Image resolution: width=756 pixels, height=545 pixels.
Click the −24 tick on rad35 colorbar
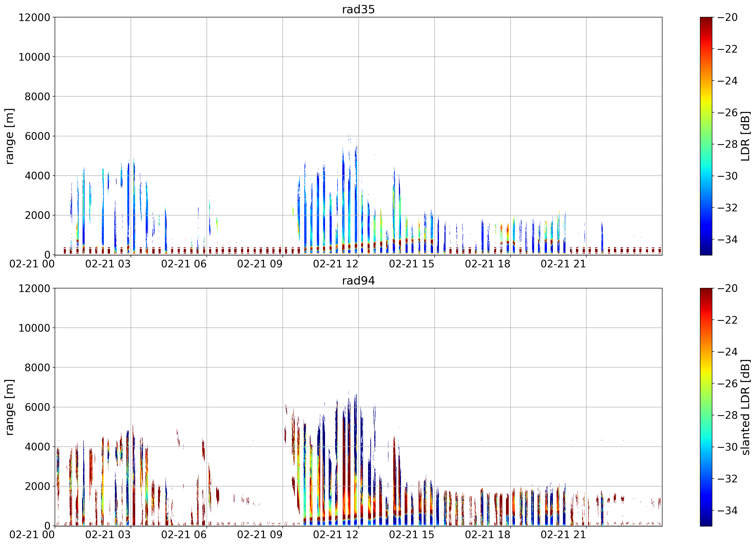[x=727, y=81]
